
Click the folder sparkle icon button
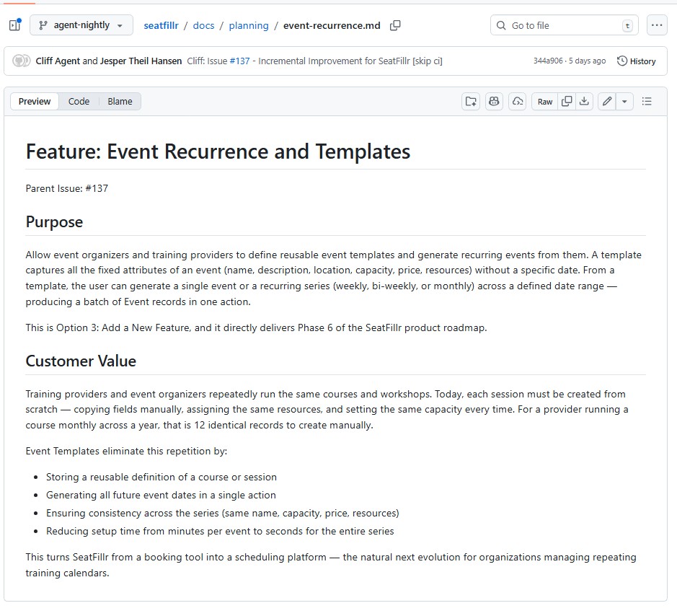tap(471, 102)
